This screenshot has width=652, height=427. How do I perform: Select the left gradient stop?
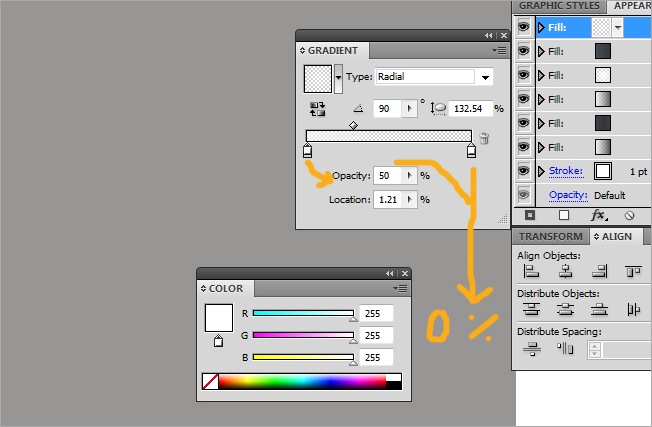pos(307,150)
